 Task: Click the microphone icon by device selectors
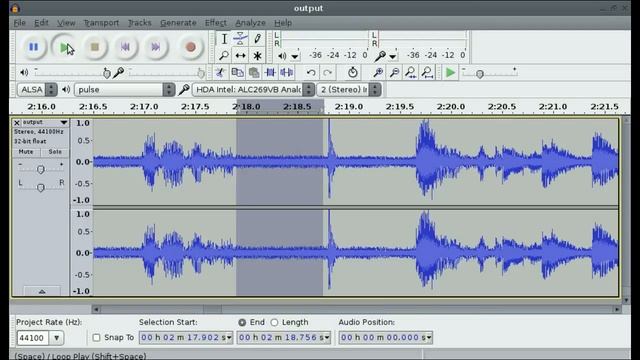[x=184, y=89]
